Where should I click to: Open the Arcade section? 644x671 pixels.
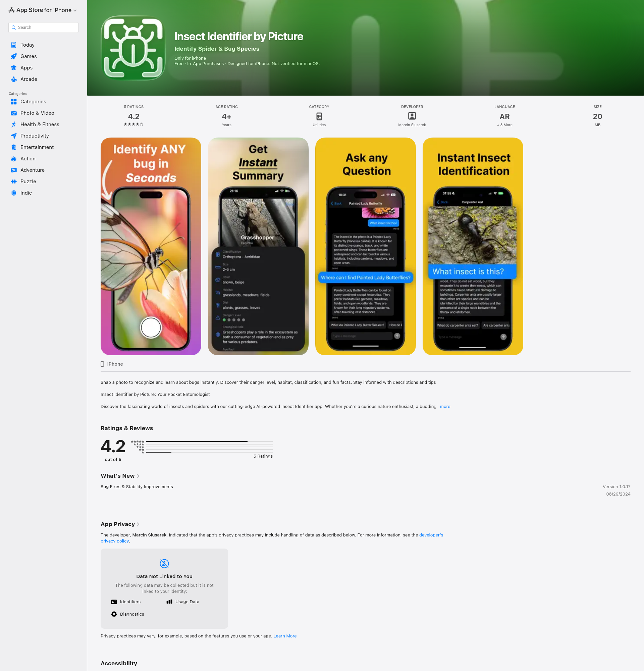[x=44, y=79]
